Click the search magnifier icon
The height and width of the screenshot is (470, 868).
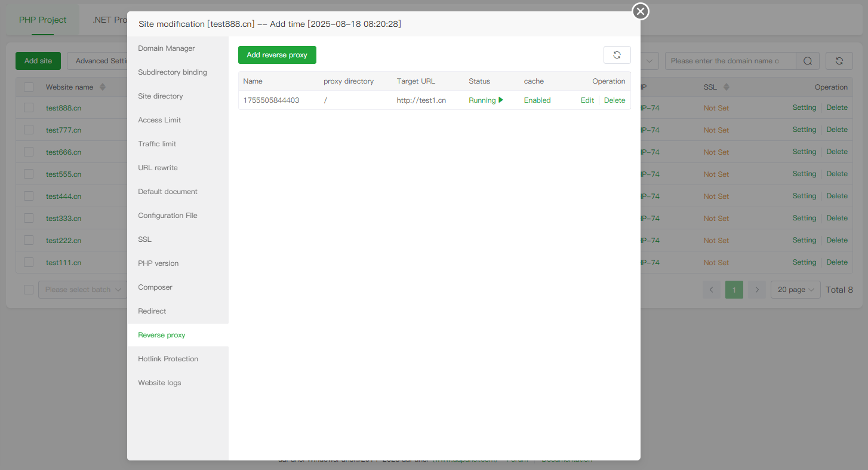(808, 61)
